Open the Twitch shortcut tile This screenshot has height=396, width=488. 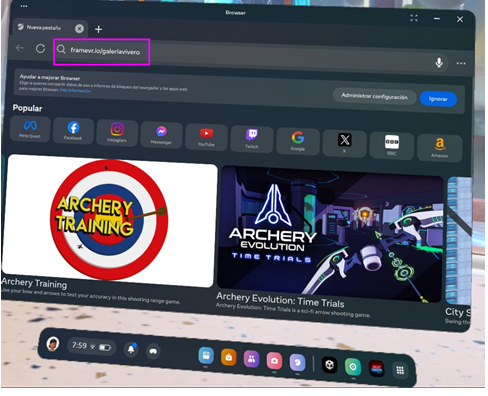252,139
